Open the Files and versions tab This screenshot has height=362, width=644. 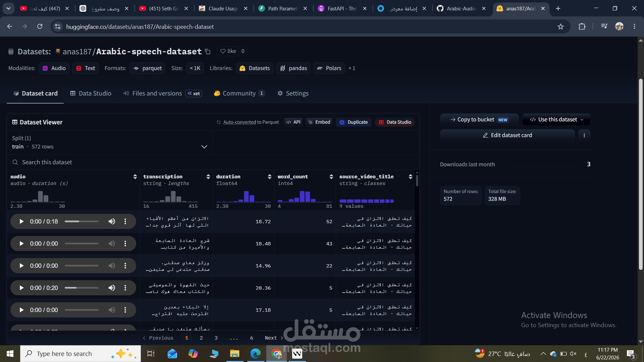tap(162, 94)
